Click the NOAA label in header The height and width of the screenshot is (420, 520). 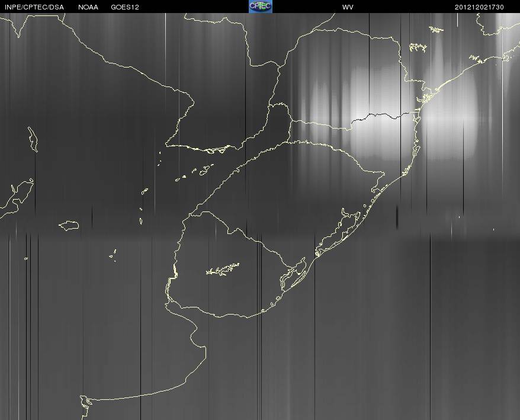[x=88, y=7]
